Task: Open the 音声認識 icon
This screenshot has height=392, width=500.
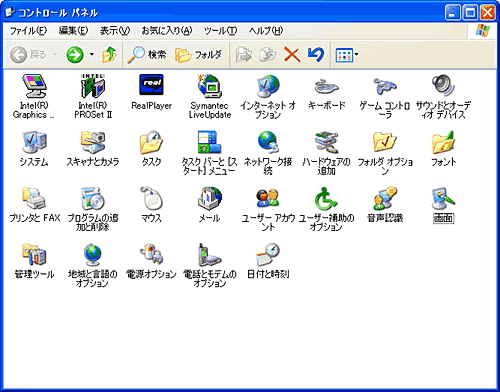Action: 385,199
